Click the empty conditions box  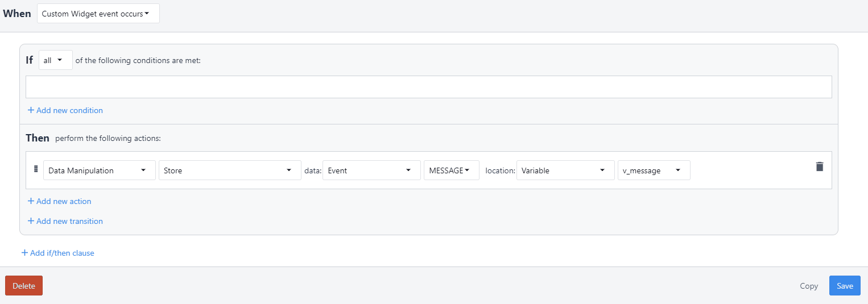click(428, 87)
